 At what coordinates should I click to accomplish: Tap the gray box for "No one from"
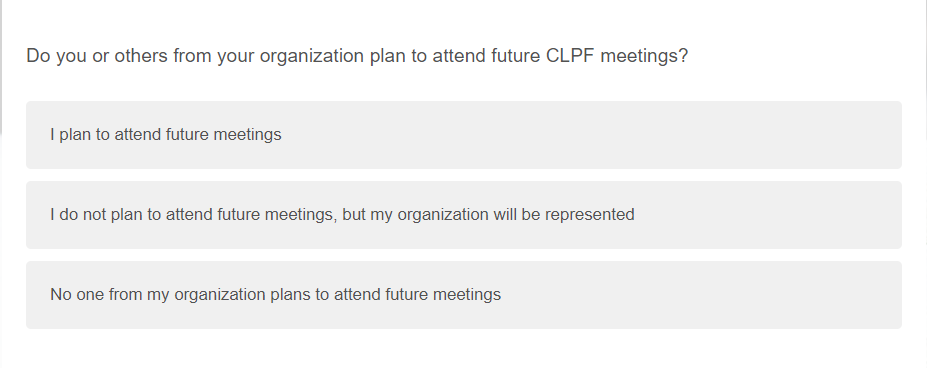[x=464, y=295]
